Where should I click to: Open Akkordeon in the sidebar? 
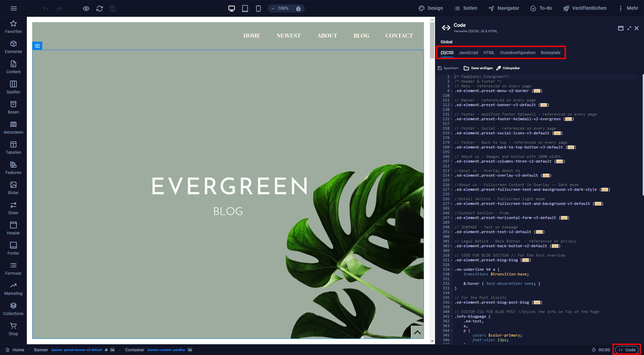pyautogui.click(x=13, y=128)
